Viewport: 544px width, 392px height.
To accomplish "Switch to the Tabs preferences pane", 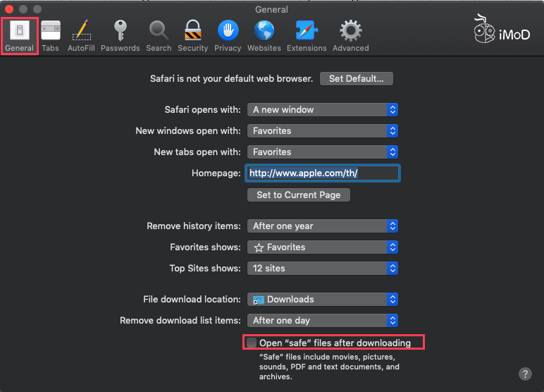I will (x=50, y=36).
